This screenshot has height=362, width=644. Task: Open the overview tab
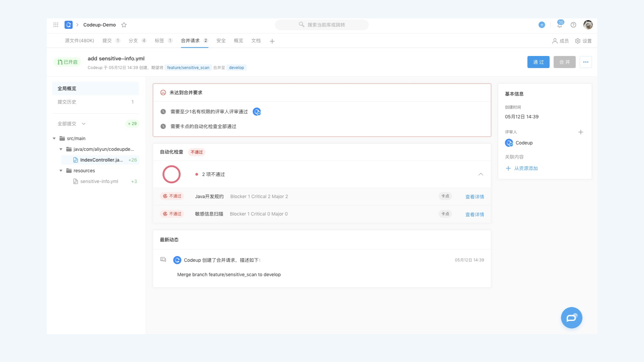(x=238, y=41)
